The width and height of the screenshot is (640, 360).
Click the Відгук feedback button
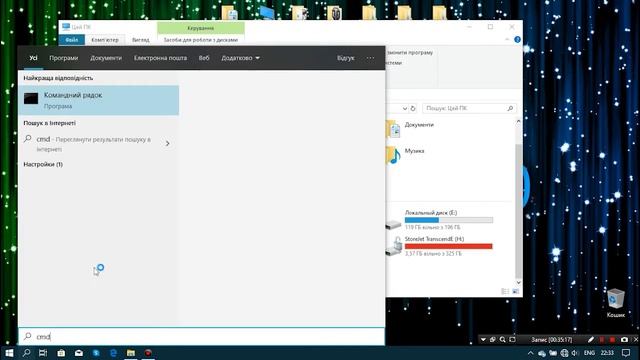[345, 58]
